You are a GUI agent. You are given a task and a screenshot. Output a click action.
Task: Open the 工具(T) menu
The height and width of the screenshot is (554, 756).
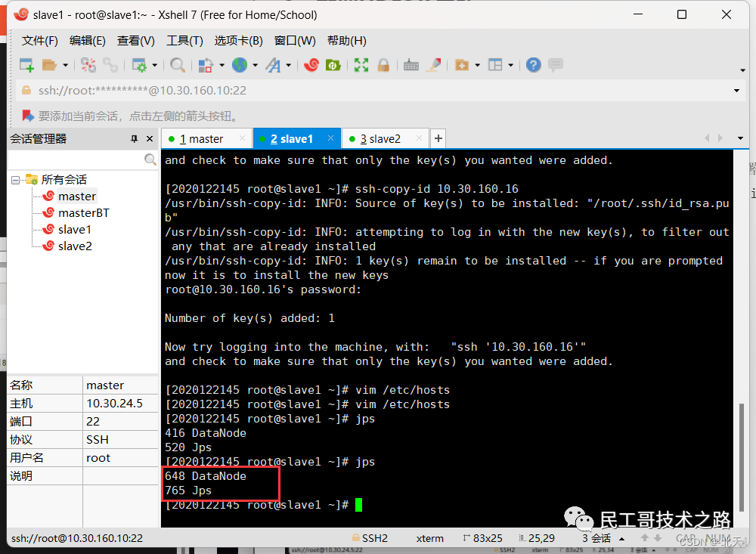pos(184,41)
